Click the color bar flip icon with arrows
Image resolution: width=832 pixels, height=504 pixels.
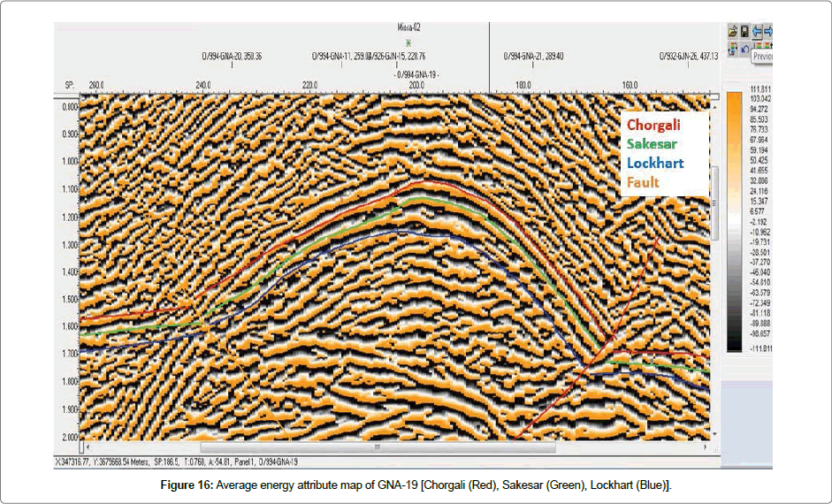coord(733,49)
